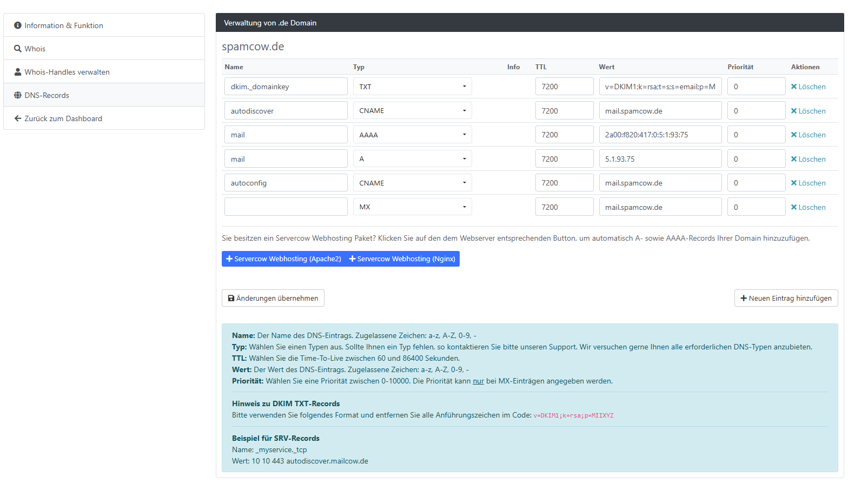The width and height of the screenshot is (868, 483).
Task: Open A type dropdown of mail row
Action: (413, 158)
